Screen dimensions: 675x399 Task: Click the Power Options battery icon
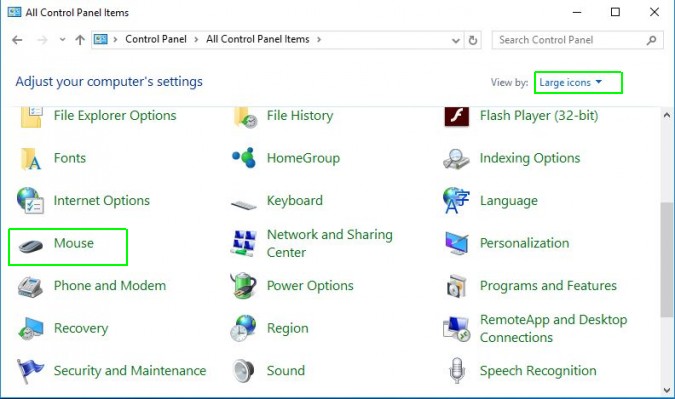243,285
